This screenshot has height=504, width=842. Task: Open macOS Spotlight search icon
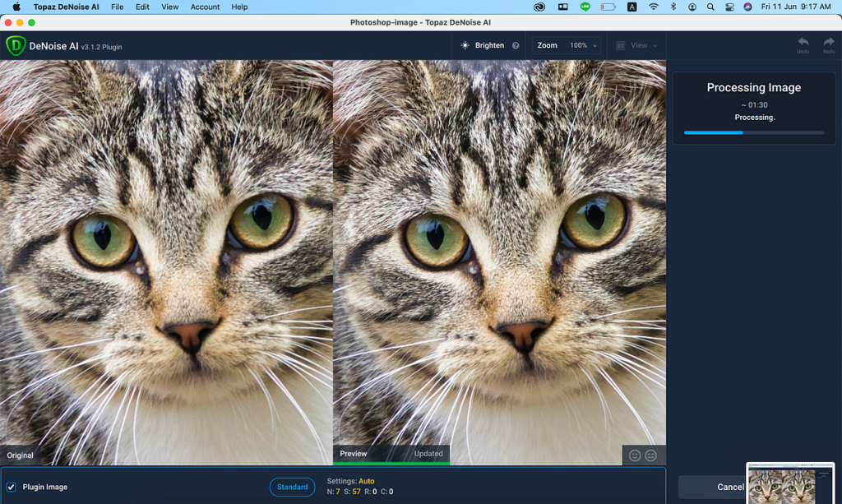pyautogui.click(x=710, y=7)
